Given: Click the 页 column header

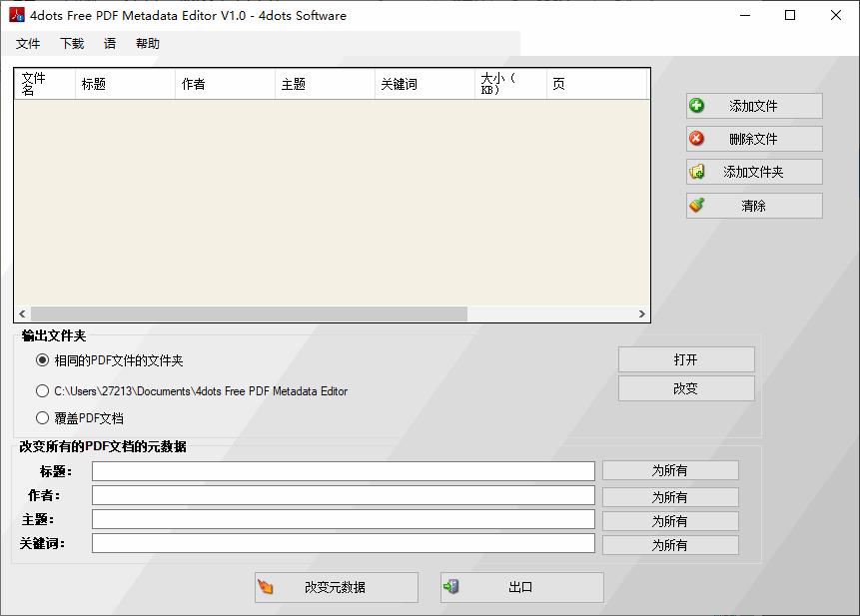Looking at the screenshot, I should [596, 84].
